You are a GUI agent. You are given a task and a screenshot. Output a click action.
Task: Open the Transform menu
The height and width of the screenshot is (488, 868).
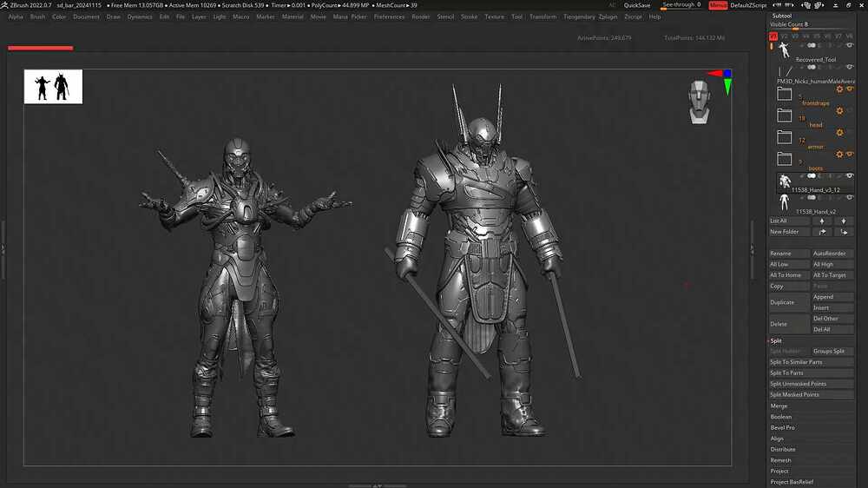pyautogui.click(x=543, y=16)
